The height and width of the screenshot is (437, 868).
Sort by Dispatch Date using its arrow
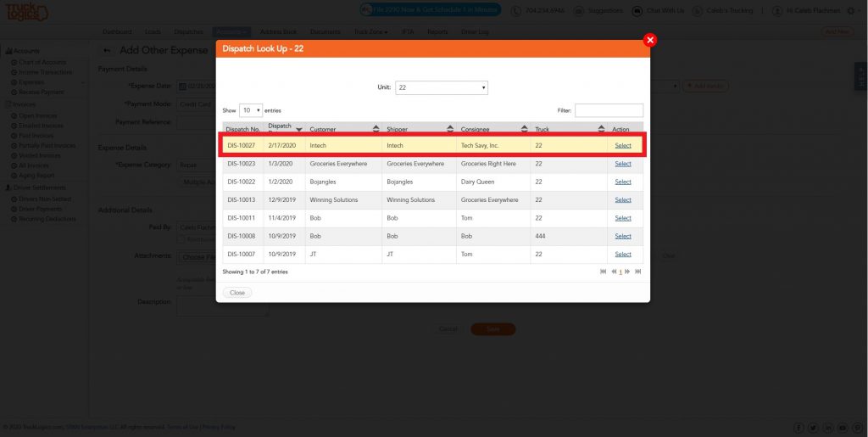pos(299,130)
